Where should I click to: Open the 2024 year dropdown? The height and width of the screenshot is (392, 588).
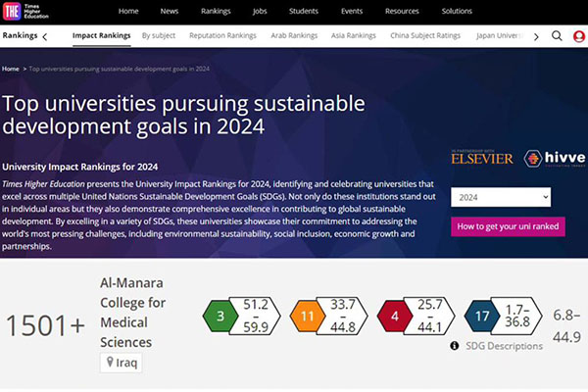point(501,197)
